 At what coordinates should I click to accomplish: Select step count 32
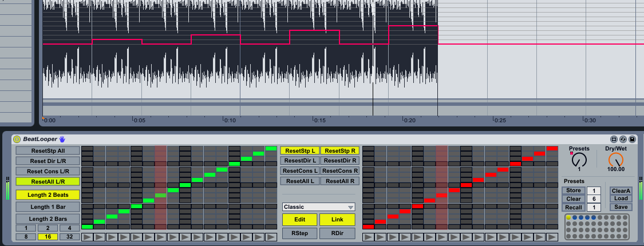69,237
